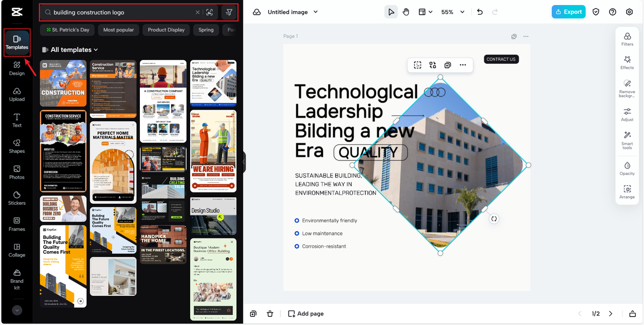This screenshot has width=644, height=325.
Task: Select the Most popular tag
Action: coord(119,30)
